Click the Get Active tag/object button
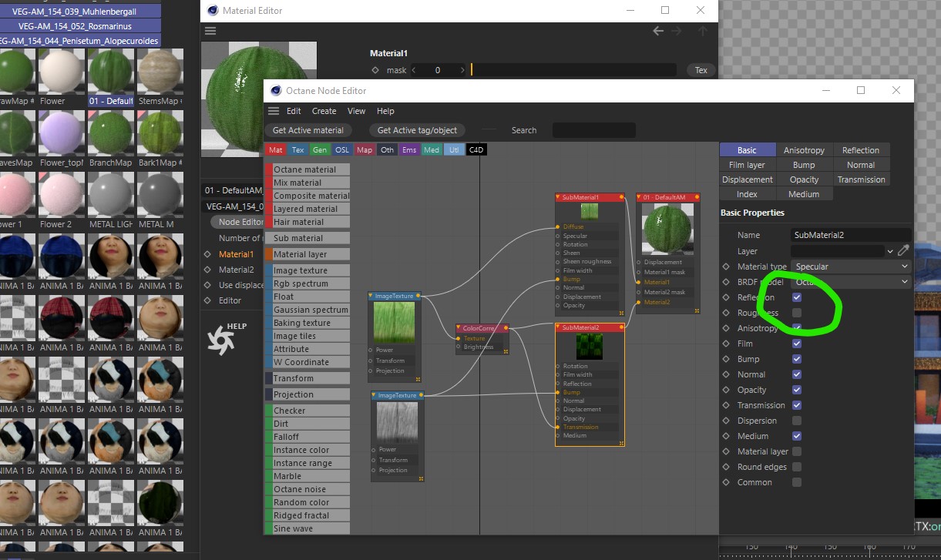This screenshot has width=941, height=560. (417, 130)
